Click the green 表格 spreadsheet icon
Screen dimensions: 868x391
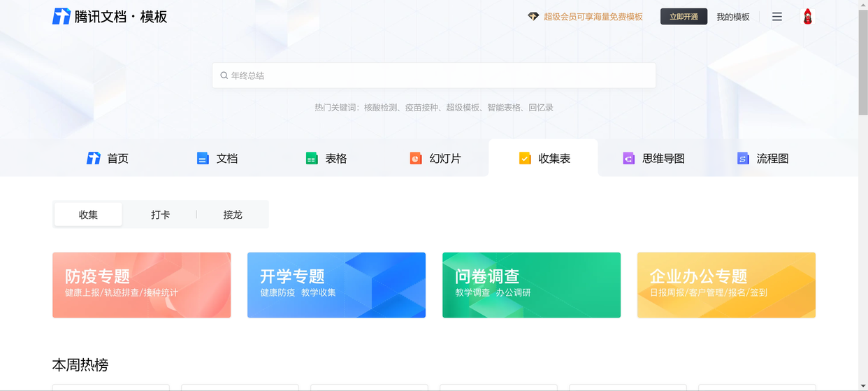(x=312, y=159)
